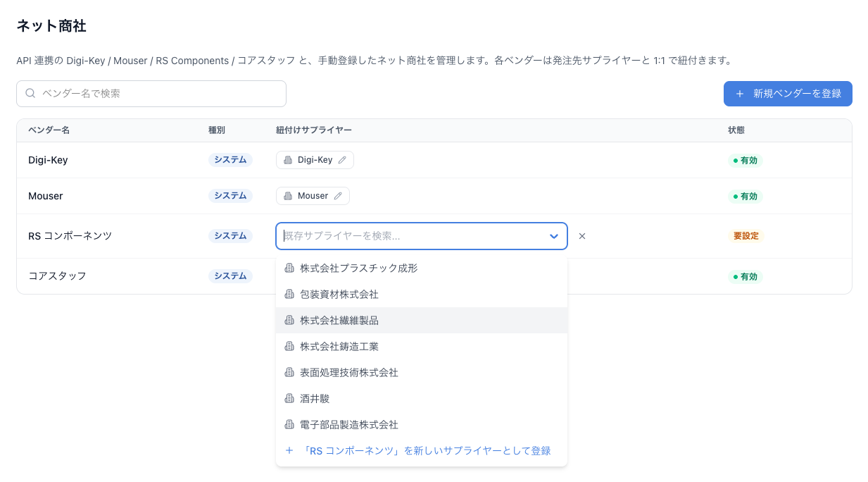
Task: Click システム badge in Digi-Key row
Action: pos(230,160)
